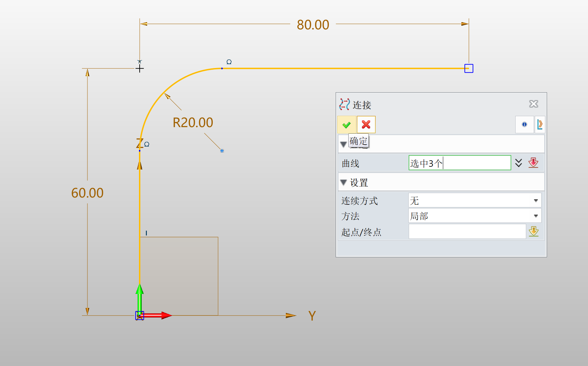This screenshot has width=588, height=366.
Task: Collapse the top section triangle below confirm button
Action: (x=344, y=144)
